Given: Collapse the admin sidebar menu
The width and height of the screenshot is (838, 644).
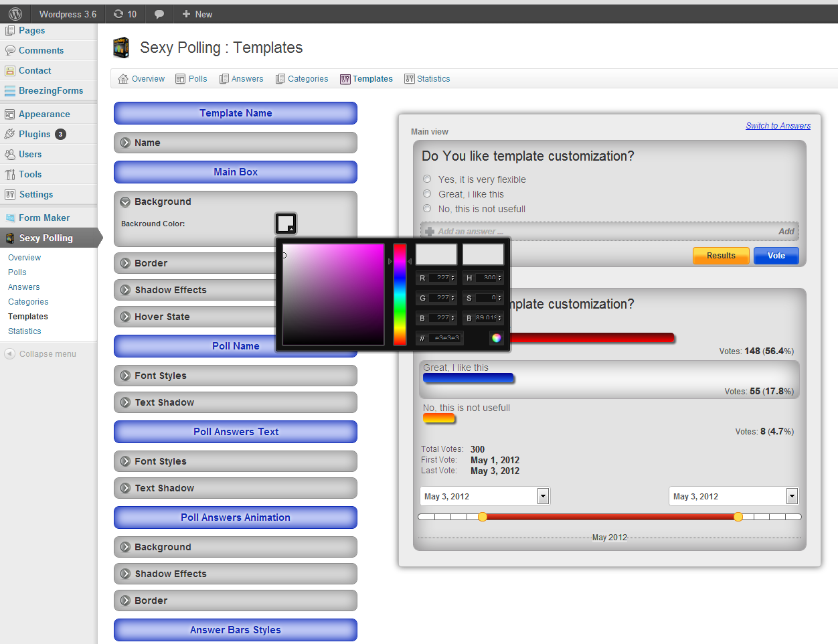Looking at the screenshot, I should pyautogui.click(x=40, y=353).
